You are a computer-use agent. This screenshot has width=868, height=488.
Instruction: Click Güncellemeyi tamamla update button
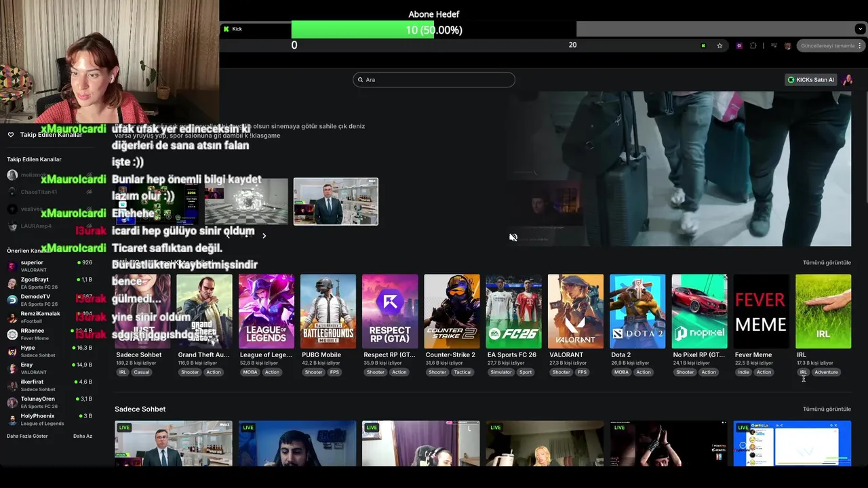[x=827, y=45]
